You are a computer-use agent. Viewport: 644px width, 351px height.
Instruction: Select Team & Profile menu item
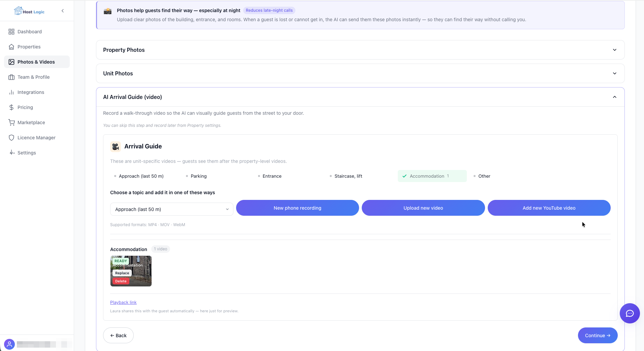tap(37, 77)
